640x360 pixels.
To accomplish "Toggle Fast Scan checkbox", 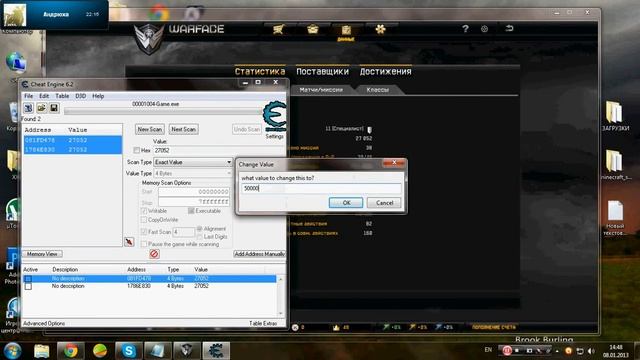I will tap(144, 231).
